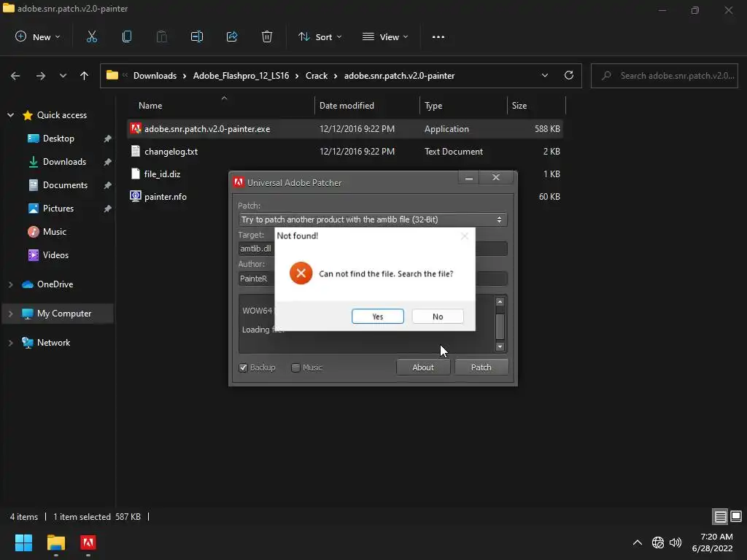This screenshot has height=560, width=747.
Task: Open the About button in patcher
Action: [x=423, y=367]
